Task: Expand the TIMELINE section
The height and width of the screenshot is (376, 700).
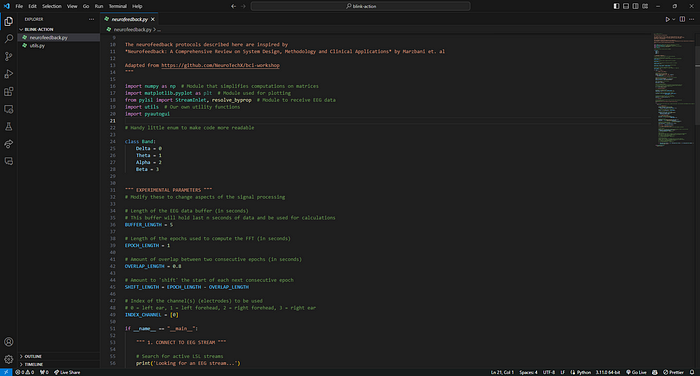Action: 59,364
